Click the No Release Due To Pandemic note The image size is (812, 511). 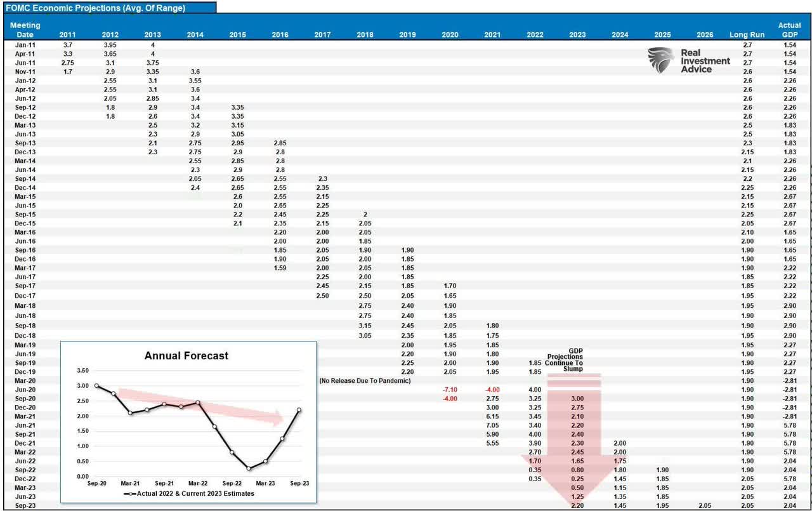(366, 380)
